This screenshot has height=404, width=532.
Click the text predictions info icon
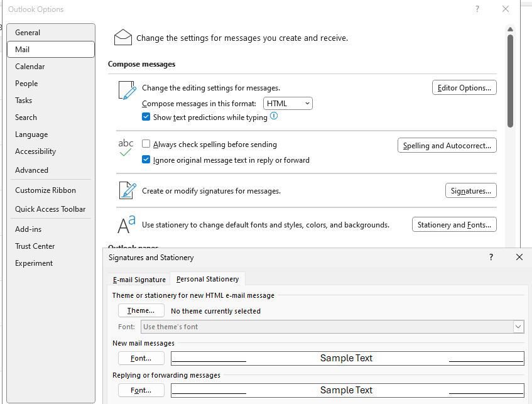click(x=274, y=116)
